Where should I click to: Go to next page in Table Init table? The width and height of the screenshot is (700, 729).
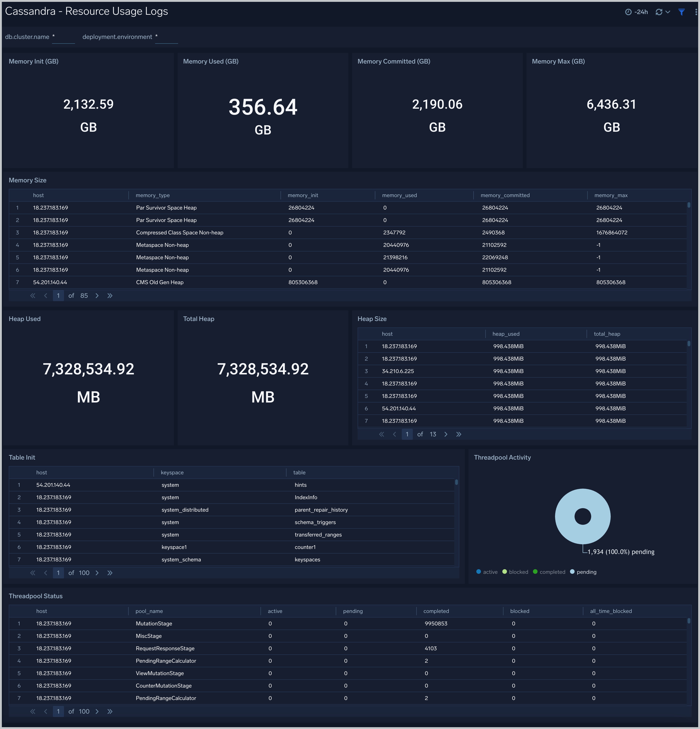click(x=97, y=573)
